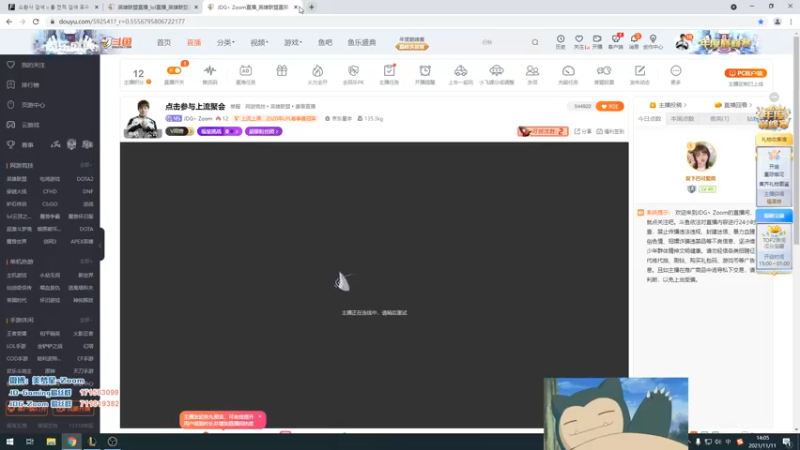Bookmark this page with the star icon

tap(761, 21)
